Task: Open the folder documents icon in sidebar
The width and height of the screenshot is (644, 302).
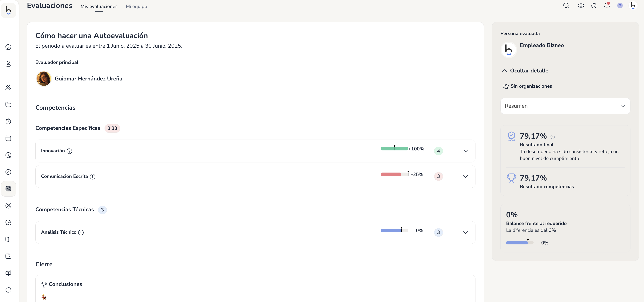Action: click(8, 105)
